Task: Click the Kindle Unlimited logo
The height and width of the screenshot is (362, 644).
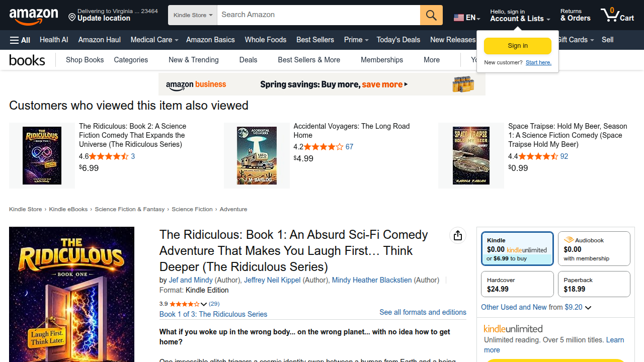Action: click(x=513, y=329)
